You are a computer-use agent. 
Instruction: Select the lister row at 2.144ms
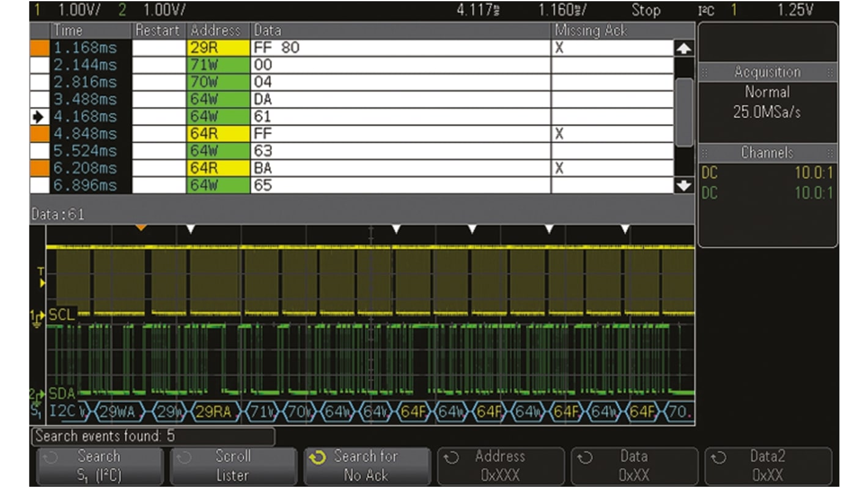pyautogui.click(x=352, y=65)
